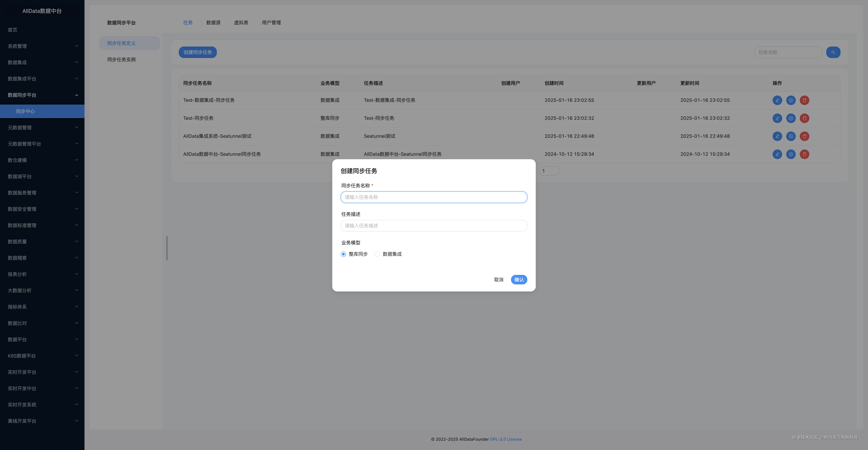Click the search icon button next to 任务名称
The image size is (868, 450).
click(833, 52)
